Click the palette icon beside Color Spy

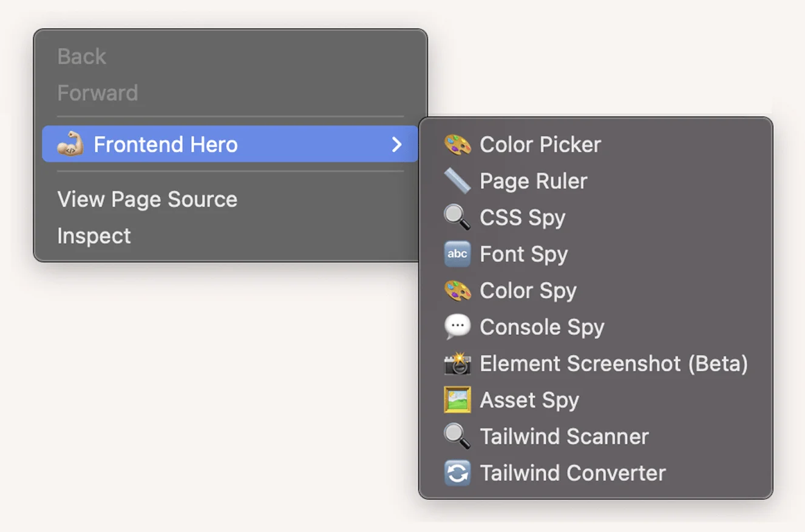point(457,291)
